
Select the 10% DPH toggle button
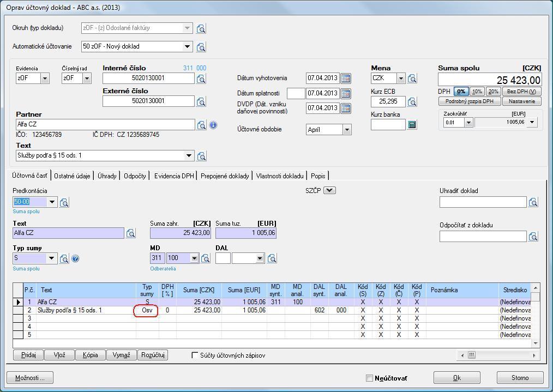477,92
